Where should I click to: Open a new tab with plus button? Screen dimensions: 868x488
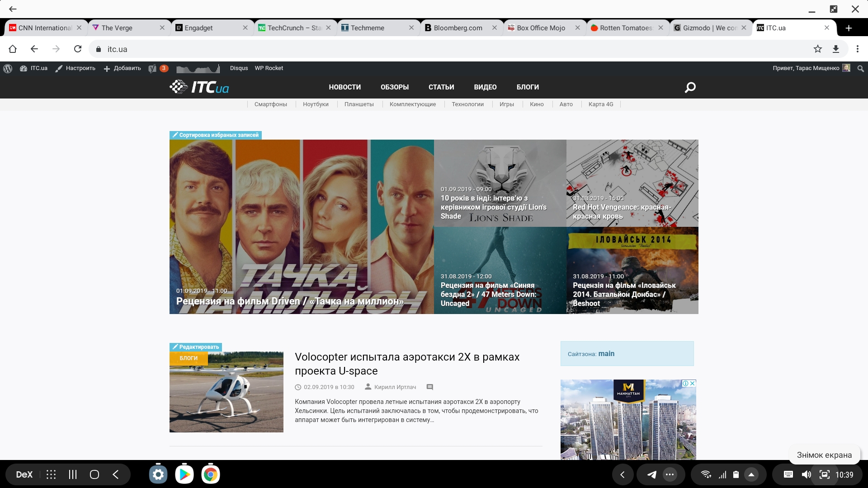coord(849,28)
